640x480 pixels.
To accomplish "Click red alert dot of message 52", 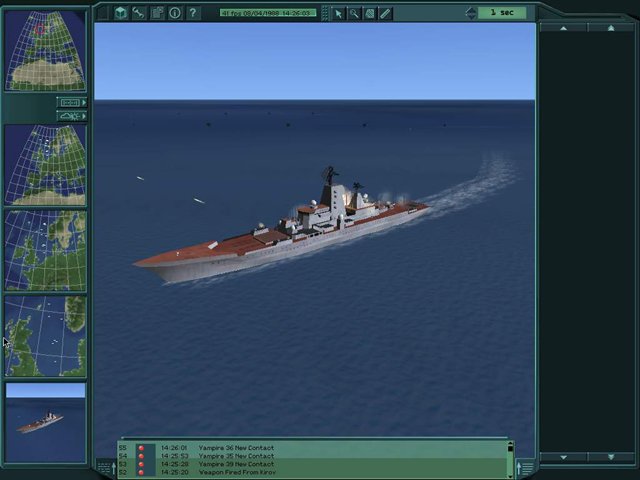I will click(141, 472).
